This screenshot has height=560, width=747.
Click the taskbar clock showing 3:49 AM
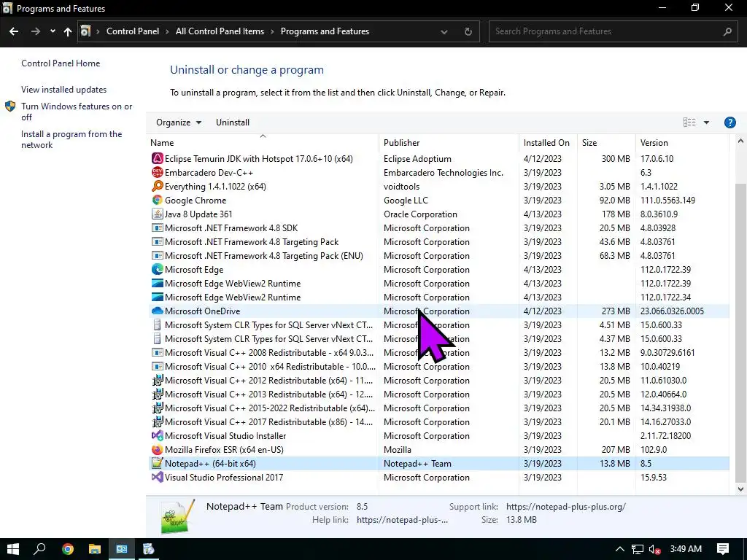pos(686,549)
